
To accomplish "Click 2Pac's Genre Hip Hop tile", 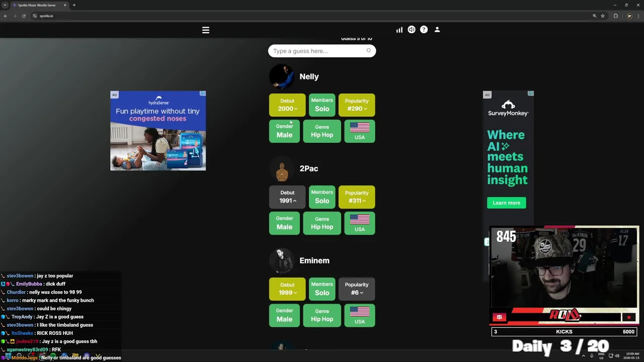I will pyautogui.click(x=322, y=223).
